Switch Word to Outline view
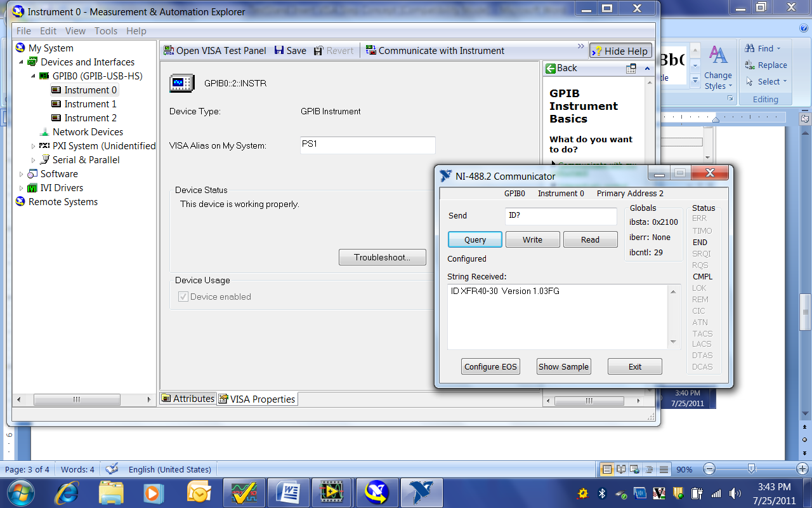 (x=650, y=470)
